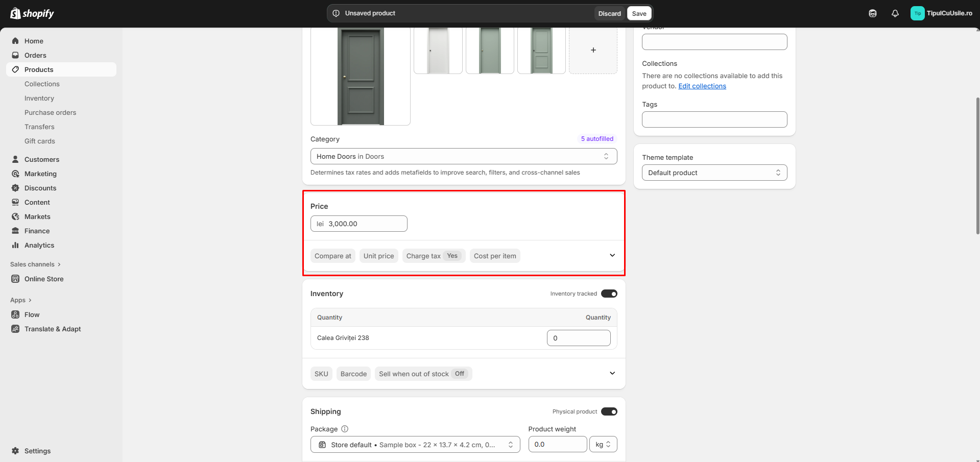
Task: Follow the Edit collections link
Action: 702,86
